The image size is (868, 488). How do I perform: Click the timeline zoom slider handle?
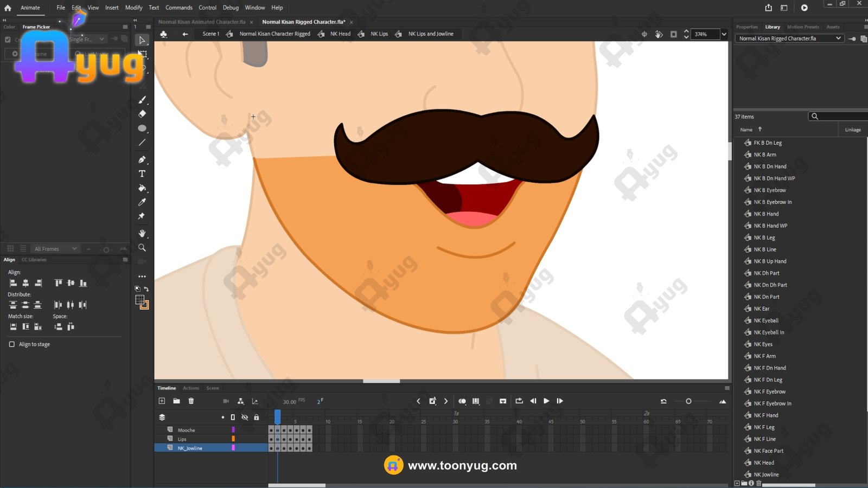point(688,401)
